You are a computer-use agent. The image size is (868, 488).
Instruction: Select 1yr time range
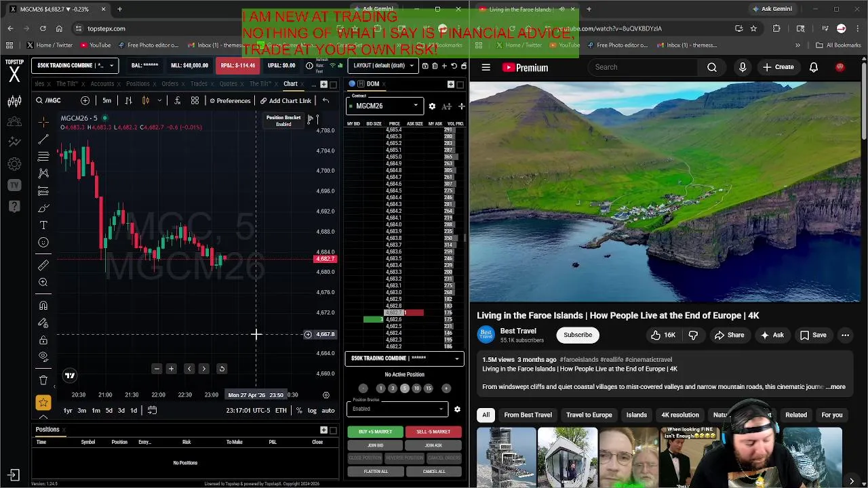pos(68,411)
